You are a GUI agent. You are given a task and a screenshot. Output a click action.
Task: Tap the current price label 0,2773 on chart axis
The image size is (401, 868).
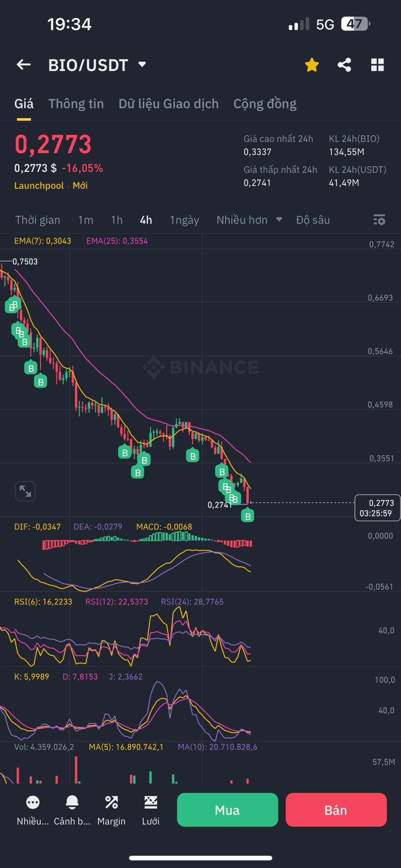[378, 508]
